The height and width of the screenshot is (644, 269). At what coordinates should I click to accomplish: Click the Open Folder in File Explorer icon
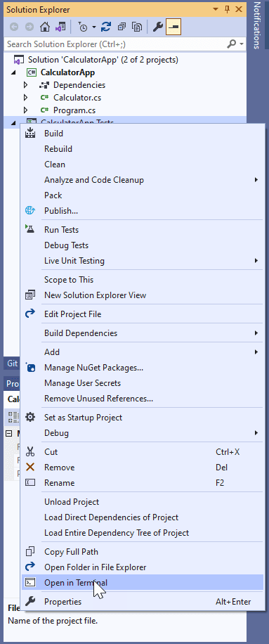(30, 567)
